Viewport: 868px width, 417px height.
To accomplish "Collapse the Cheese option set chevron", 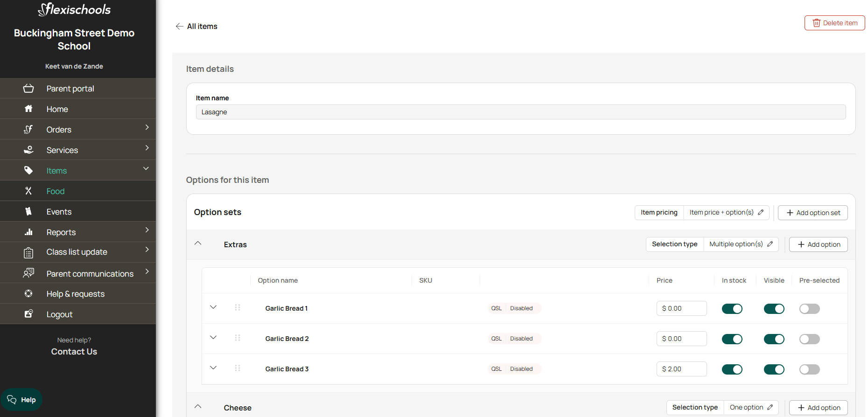I will pyautogui.click(x=198, y=407).
